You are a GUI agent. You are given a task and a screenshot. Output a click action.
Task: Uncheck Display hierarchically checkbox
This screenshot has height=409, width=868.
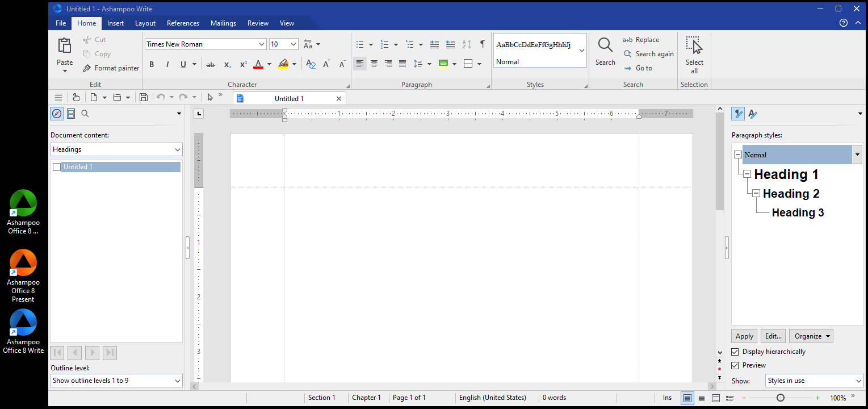tap(735, 352)
